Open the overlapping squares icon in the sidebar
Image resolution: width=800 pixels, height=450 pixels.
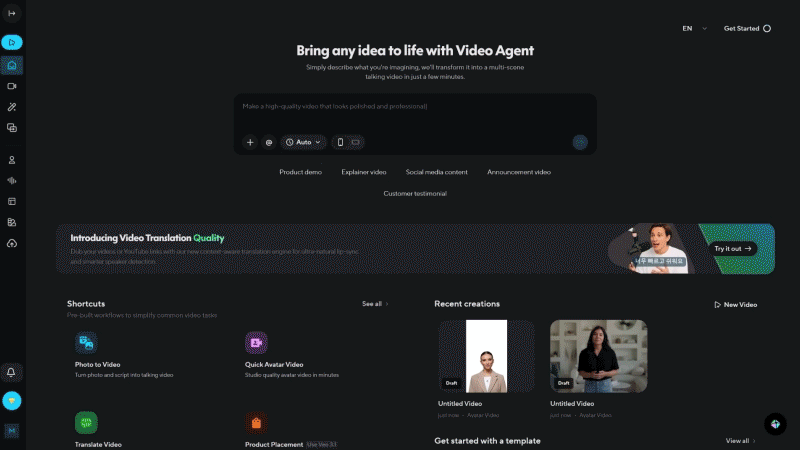point(12,128)
